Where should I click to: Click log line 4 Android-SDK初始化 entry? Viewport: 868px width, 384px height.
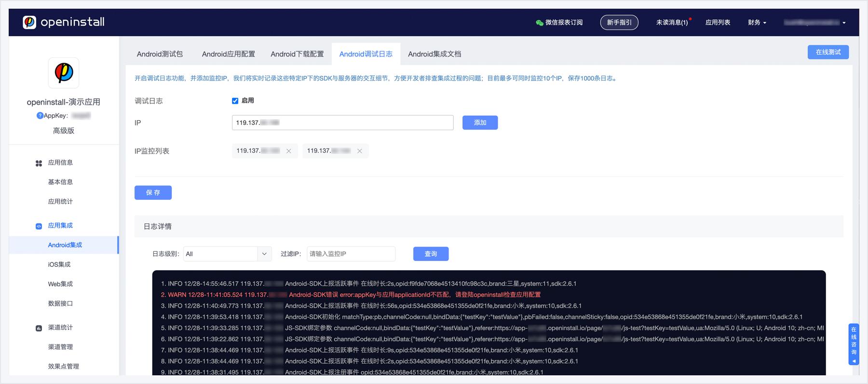coord(482,317)
